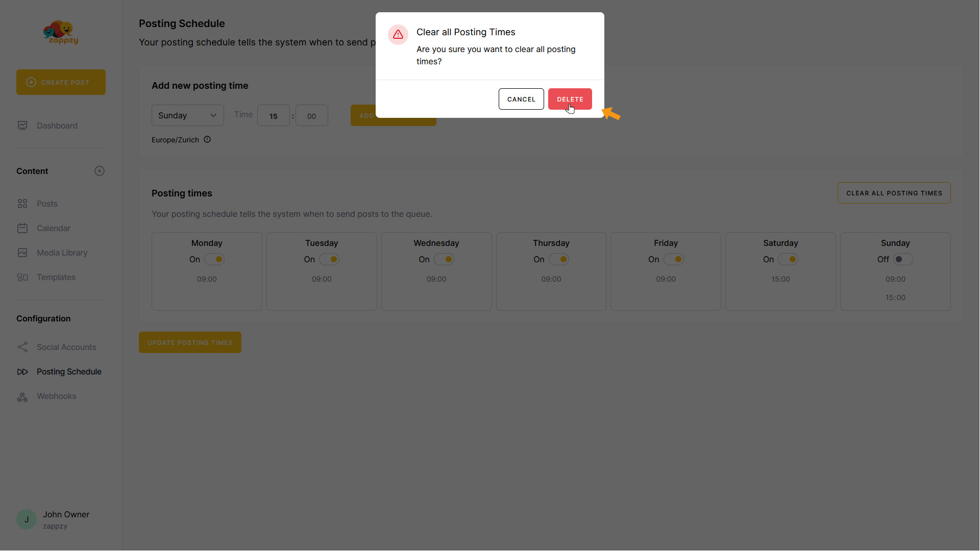Click the hour input field showing 15
Image resolution: width=980 pixels, height=551 pixels.
coord(273,116)
